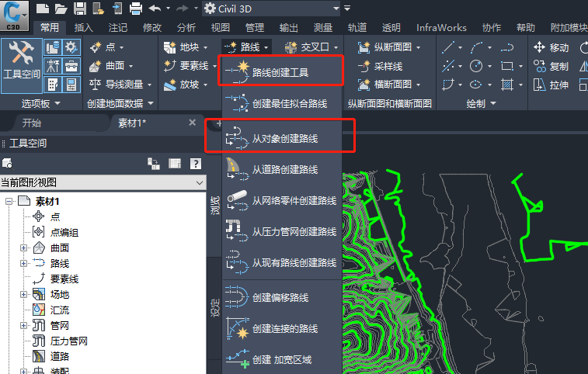The height and width of the screenshot is (374, 588).
Task: Expand the 选项板 panel title
Action: 40,103
